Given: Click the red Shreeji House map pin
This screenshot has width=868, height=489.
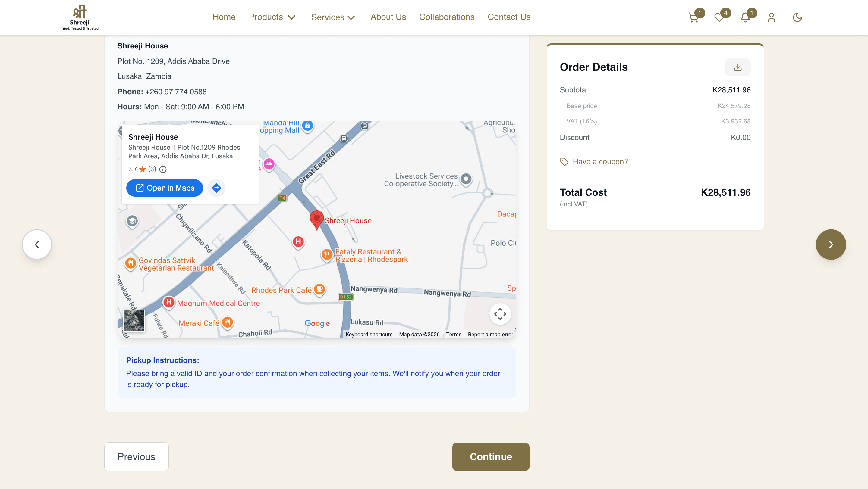Looking at the screenshot, I should coord(316,220).
